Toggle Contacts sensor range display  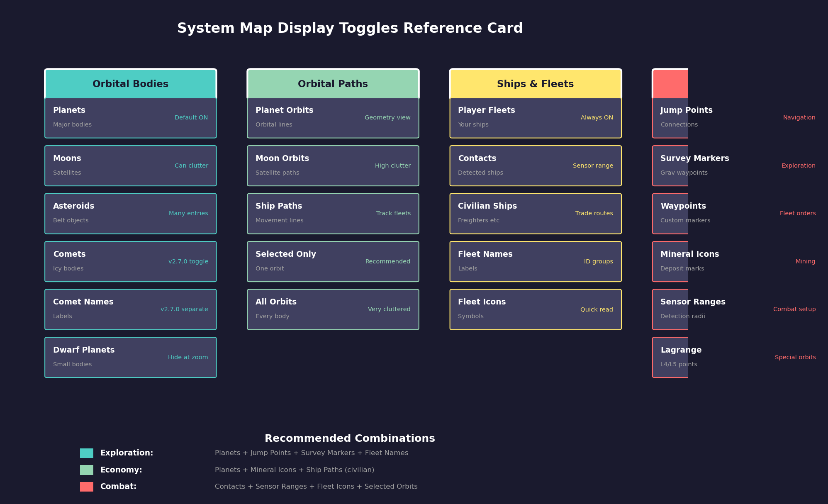click(535, 165)
